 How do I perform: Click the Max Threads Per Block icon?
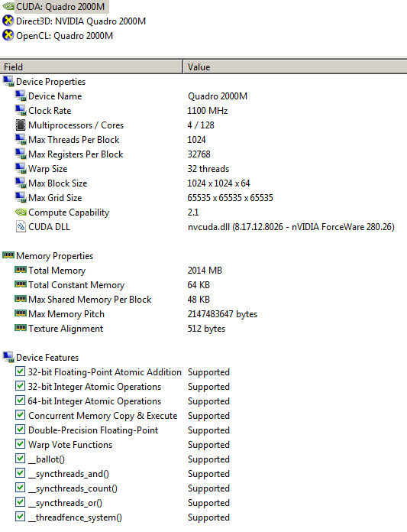tap(21, 140)
